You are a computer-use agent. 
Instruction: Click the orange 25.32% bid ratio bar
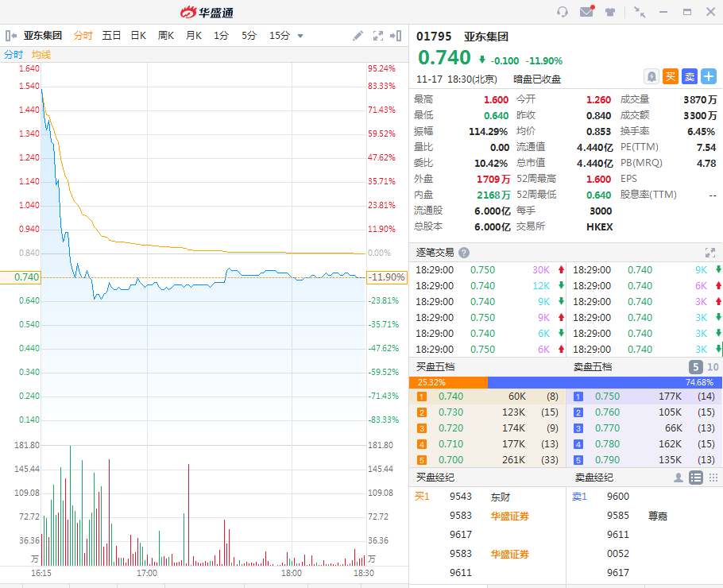448,382
